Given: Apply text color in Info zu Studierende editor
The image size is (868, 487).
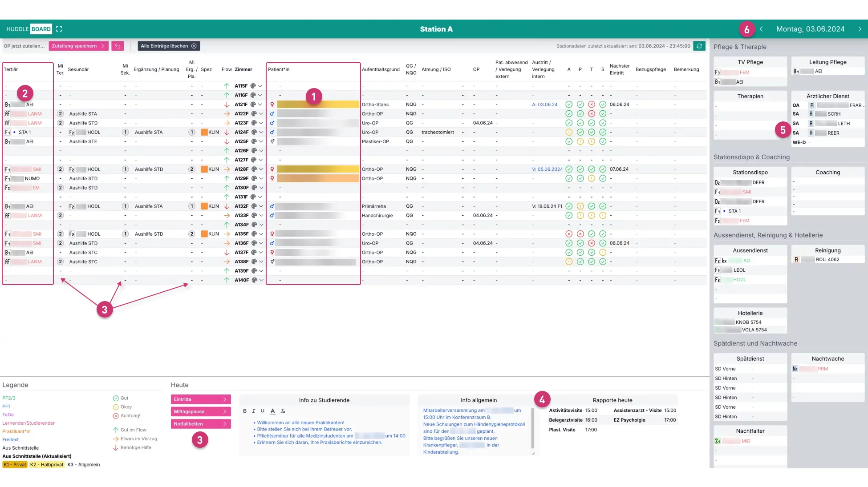Looking at the screenshot, I should point(272,411).
